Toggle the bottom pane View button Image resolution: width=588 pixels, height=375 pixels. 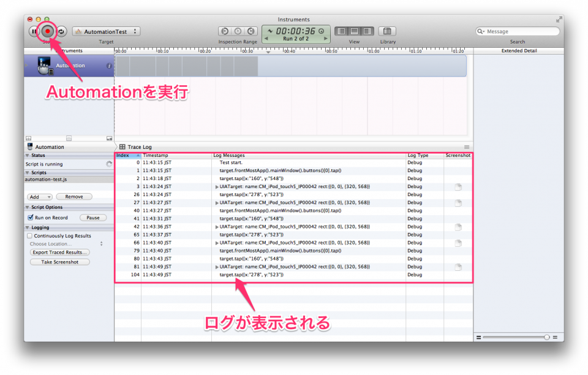point(354,31)
